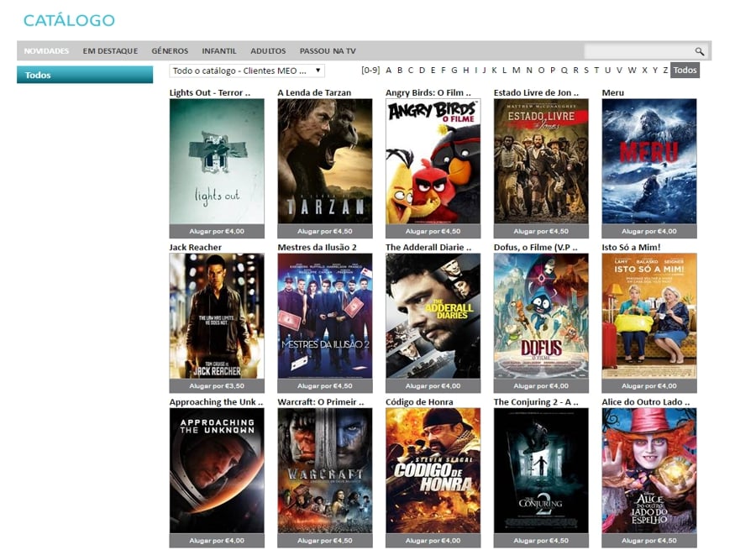Rent Dofus, o Filme for €4,00
The height and width of the screenshot is (550, 756).
(540, 386)
